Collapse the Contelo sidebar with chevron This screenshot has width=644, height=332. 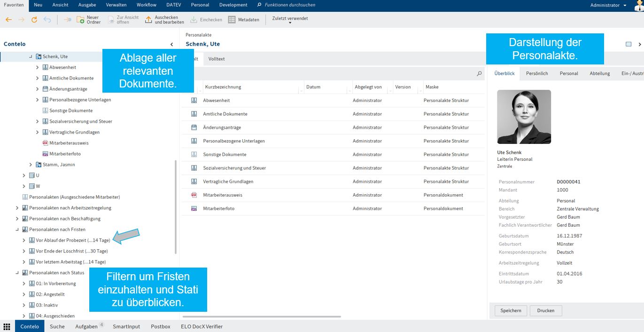pos(171,44)
